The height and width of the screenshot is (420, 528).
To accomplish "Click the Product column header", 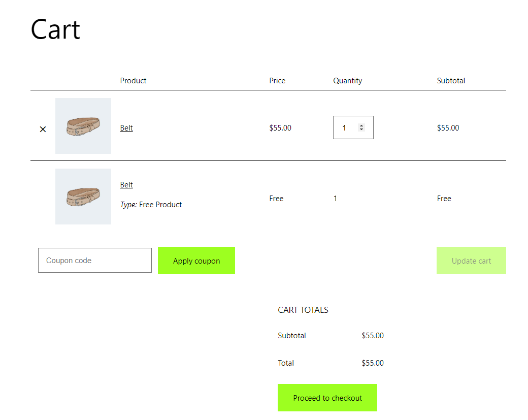I will pyautogui.click(x=133, y=81).
